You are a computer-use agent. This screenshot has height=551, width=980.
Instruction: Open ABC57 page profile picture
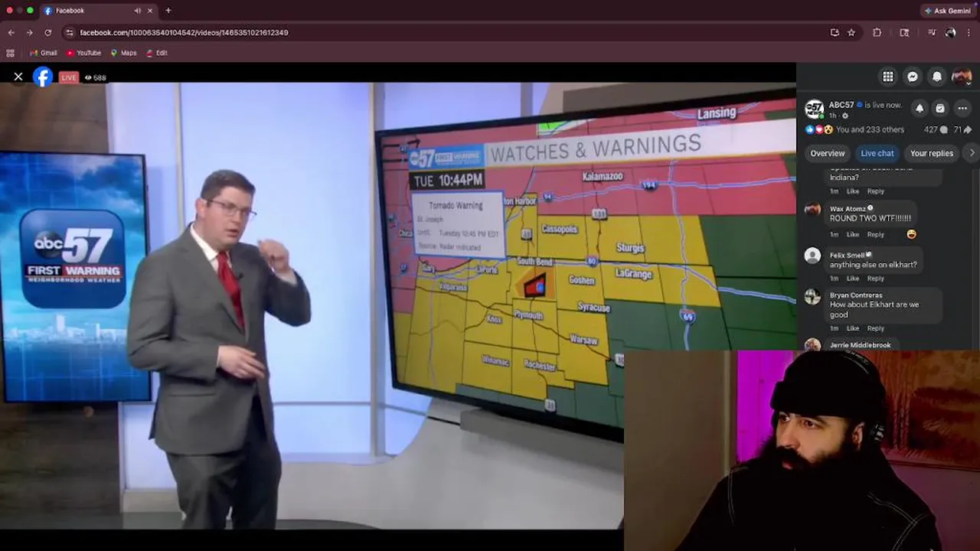pyautogui.click(x=815, y=109)
